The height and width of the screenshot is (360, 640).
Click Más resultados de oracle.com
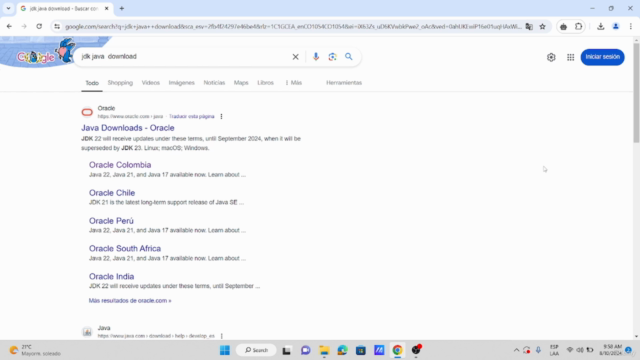coord(130,301)
